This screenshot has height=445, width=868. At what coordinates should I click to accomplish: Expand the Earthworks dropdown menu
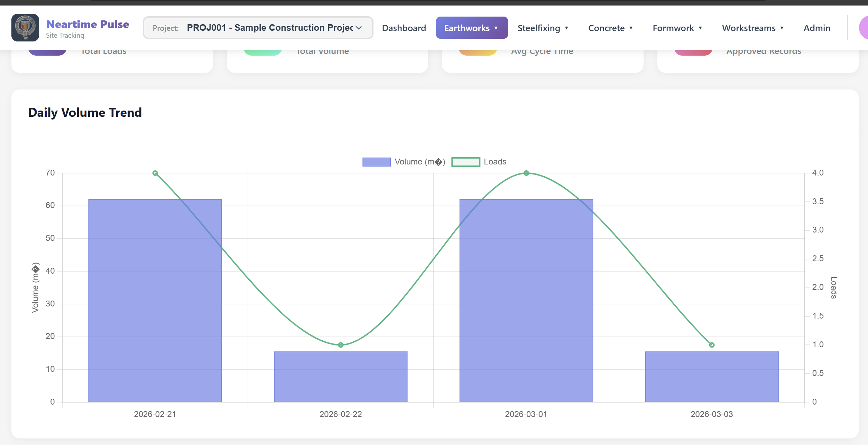coord(471,28)
